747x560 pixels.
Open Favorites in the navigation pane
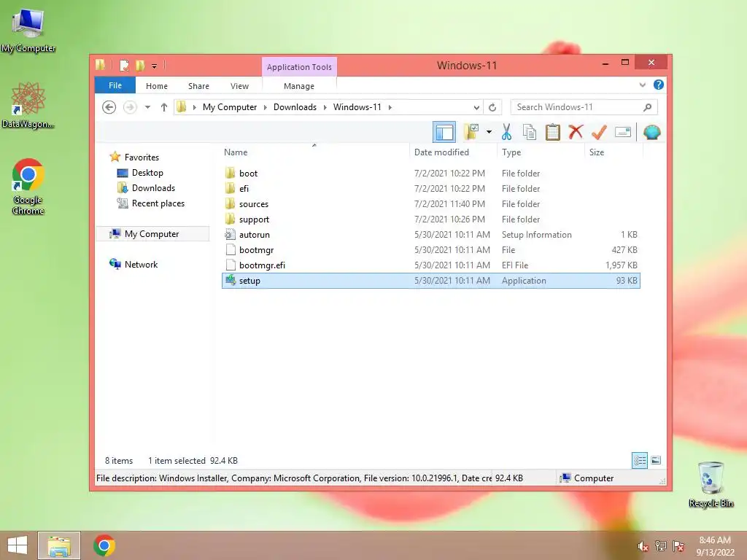point(142,157)
